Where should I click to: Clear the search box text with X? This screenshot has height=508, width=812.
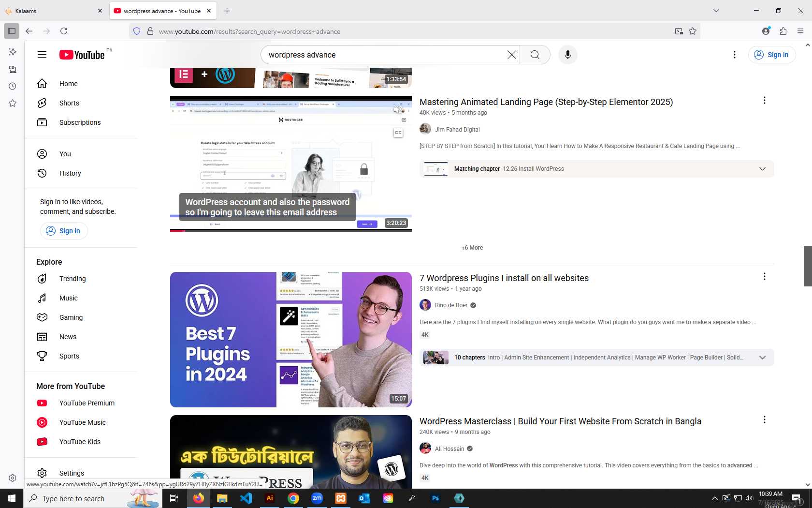point(511,55)
